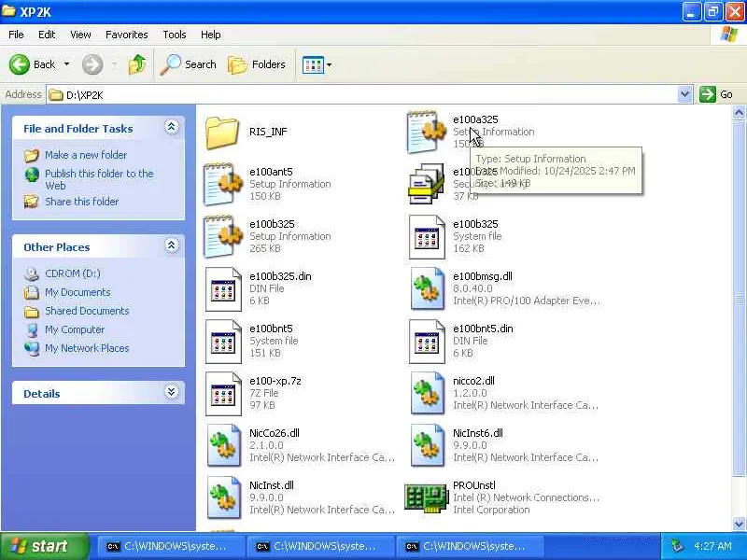747x560 pixels.
Task: Select the nicco2.dll file icon
Action: 427,394
